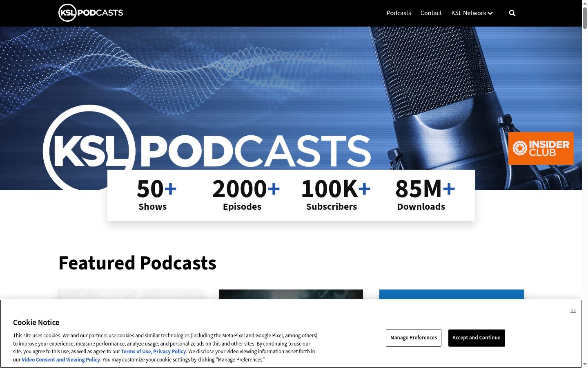
Task: Go to Podcasts in top navigation
Action: 399,13
